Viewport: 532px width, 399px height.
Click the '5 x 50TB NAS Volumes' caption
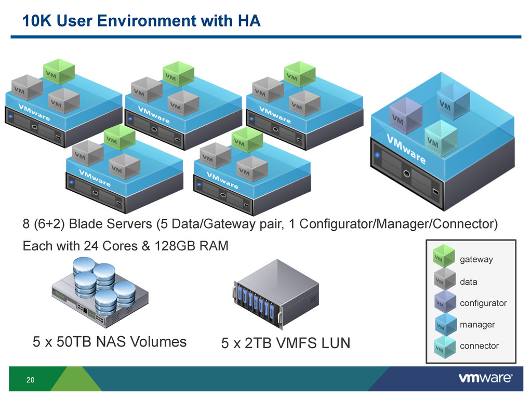pos(110,342)
